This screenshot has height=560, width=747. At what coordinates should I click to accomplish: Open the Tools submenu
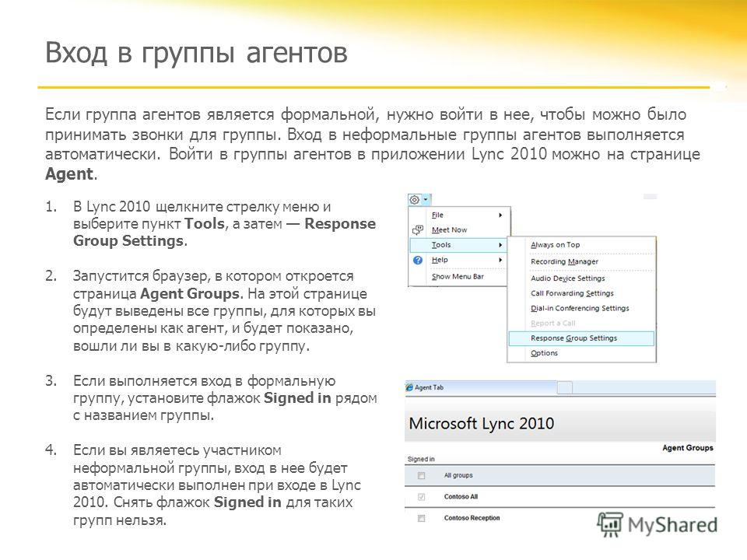coord(460,245)
